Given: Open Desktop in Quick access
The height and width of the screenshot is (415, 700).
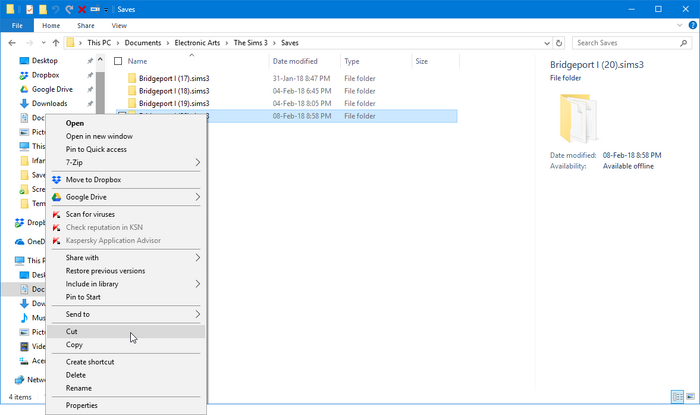Looking at the screenshot, I should point(45,61).
